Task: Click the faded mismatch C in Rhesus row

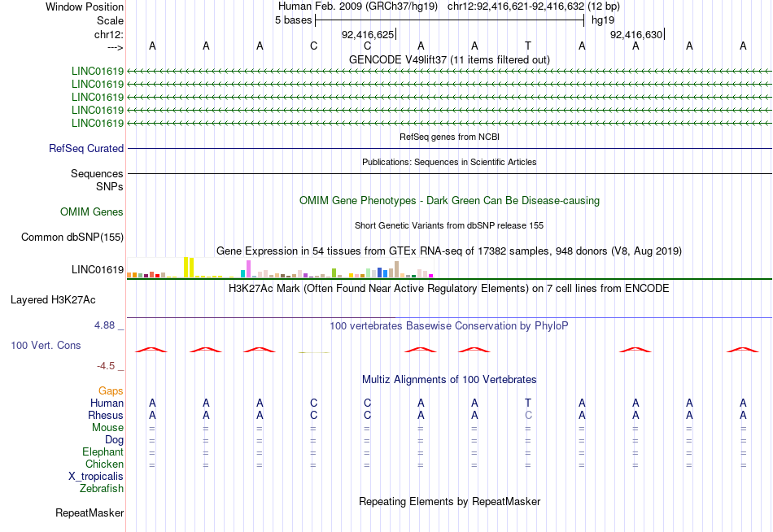Action: [x=528, y=416]
